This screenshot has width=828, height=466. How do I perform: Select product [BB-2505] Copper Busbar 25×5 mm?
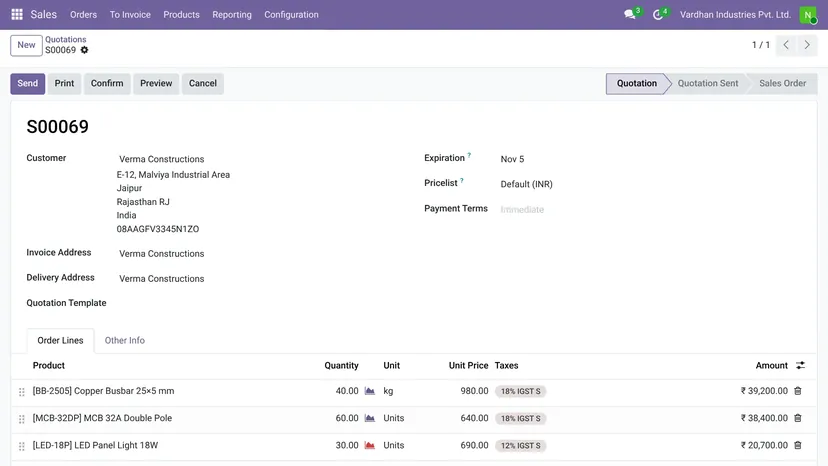pos(104,391)
